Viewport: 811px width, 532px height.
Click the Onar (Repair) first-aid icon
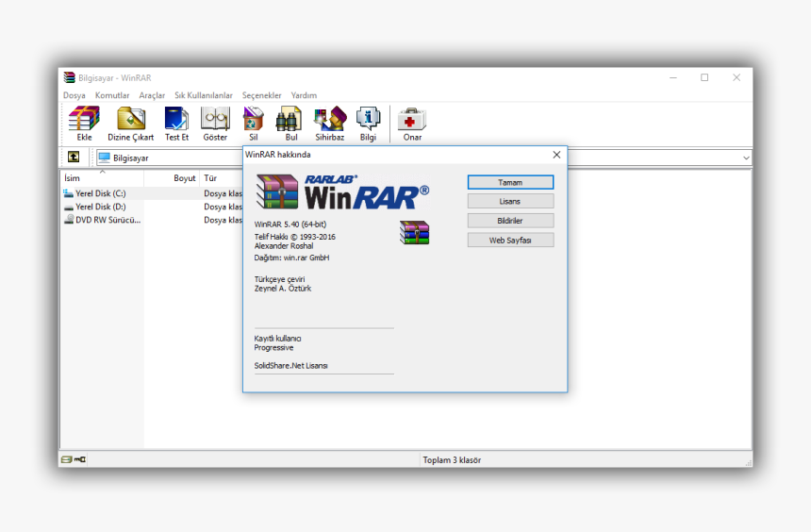pos(412,120)
